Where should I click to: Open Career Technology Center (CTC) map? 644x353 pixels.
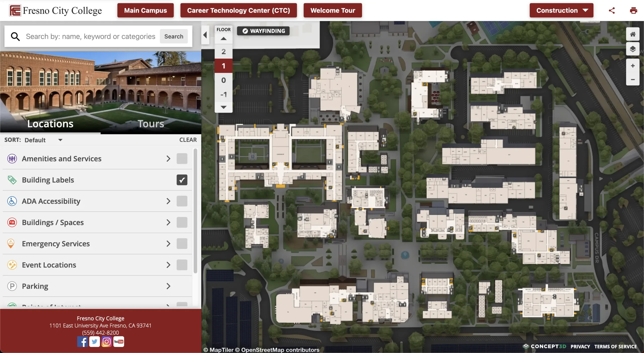coord(238,10)
